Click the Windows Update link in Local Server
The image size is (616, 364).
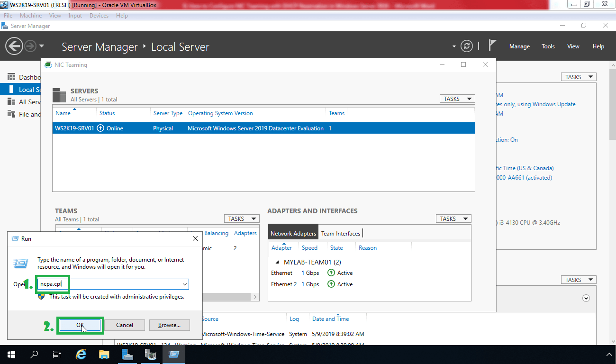[x=535, y=104]
